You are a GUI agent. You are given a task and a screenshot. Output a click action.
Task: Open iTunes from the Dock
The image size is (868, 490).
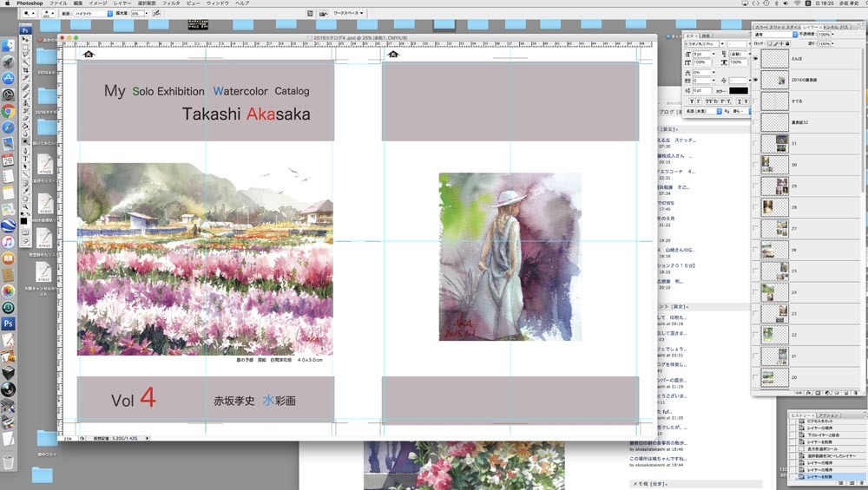pyautogui.click(x=9, y=242)
